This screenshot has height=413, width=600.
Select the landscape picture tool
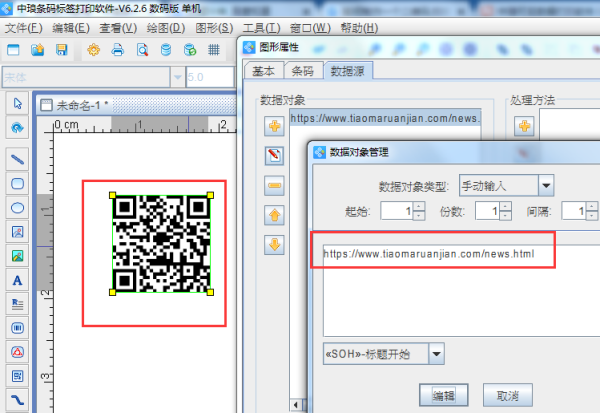pos(17,256)
